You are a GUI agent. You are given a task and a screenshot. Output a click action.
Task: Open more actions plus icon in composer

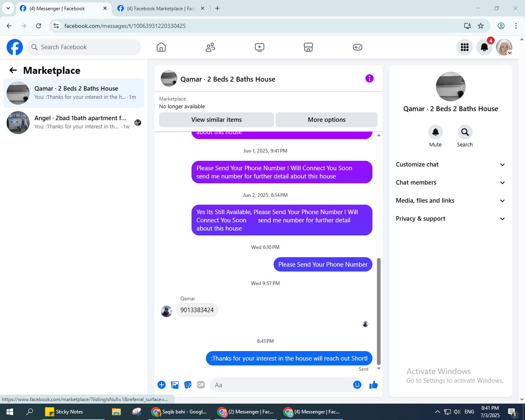pyautogui.click(x=162, y=385)
